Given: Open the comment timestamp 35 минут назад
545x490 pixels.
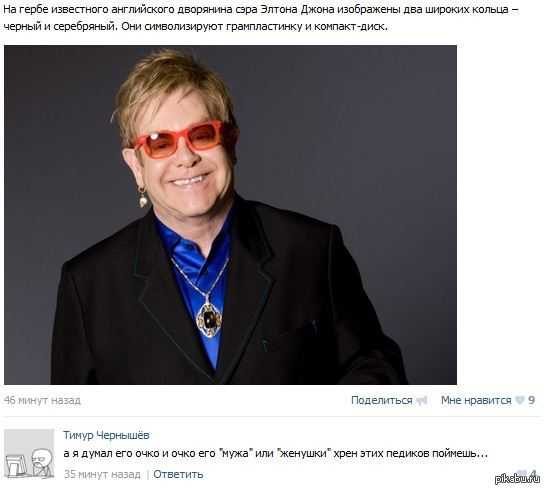Looking at the screenshot, I should [102, 474].
